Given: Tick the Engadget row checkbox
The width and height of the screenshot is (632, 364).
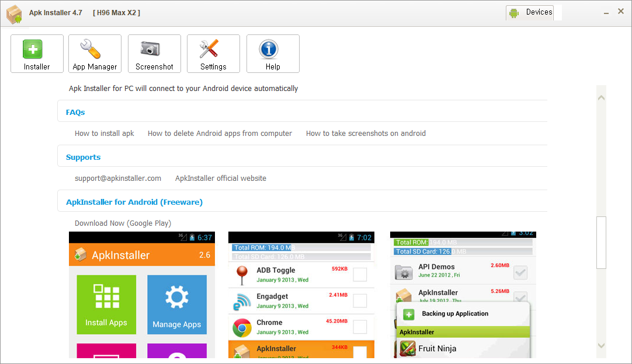Looking at the screenshot, I should point(360,300).
